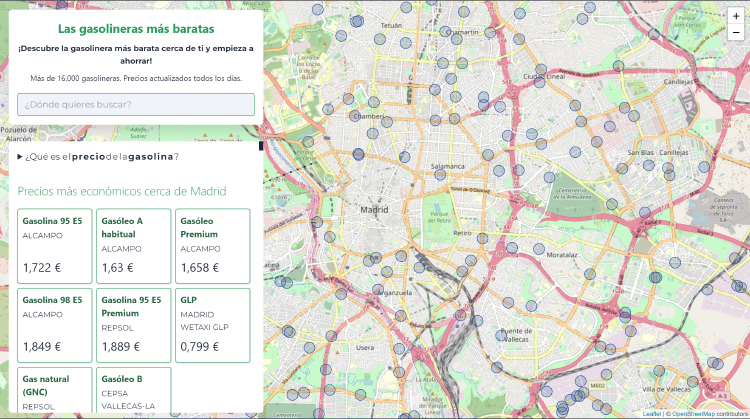Screen dimensions: 750x419
Task: Open the Gasolina 95 E5 Alcampo price card
Action: tap(55, 245)
